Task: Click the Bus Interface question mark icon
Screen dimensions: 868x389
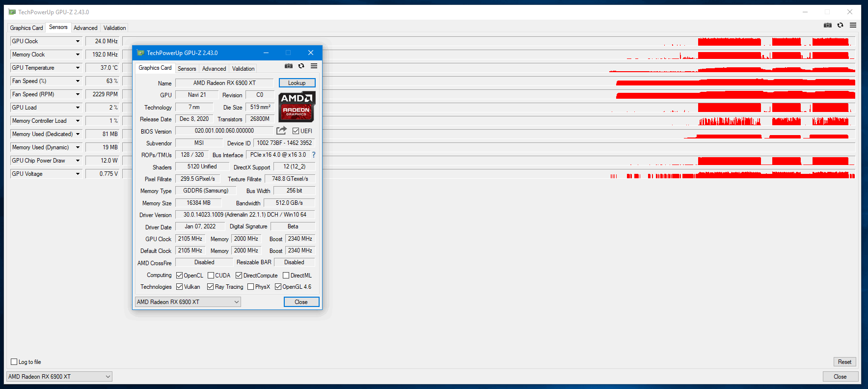Action: [314, 155]
